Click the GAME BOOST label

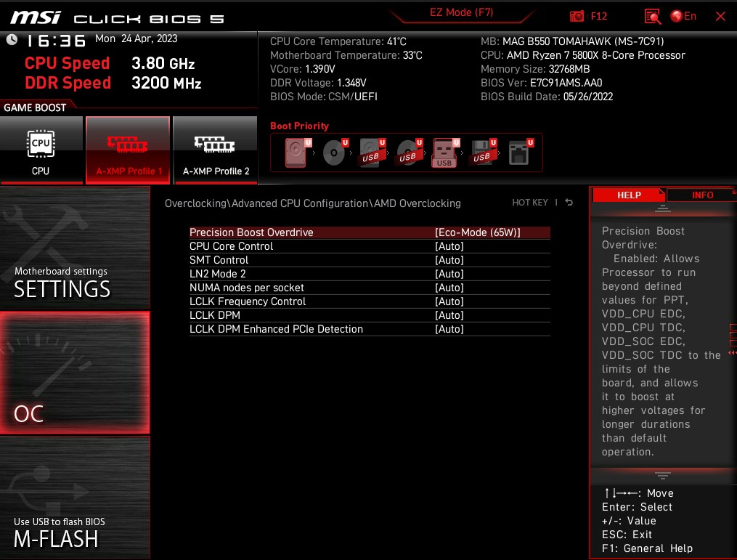36,107
